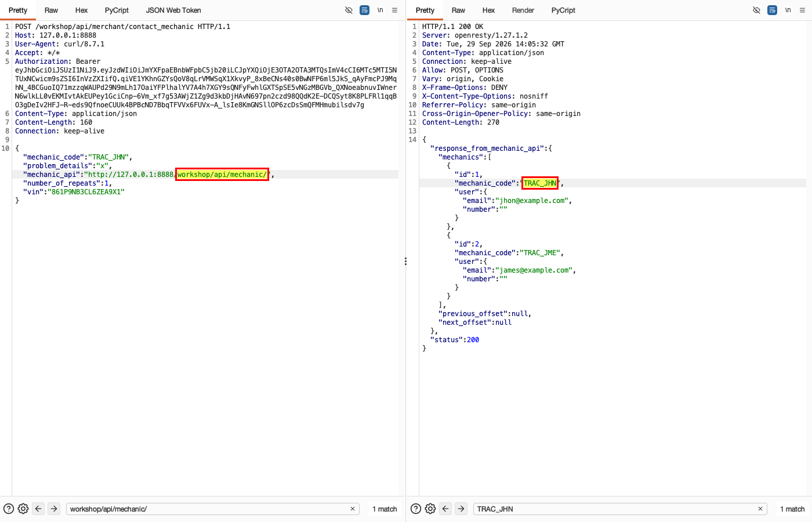812x522 pixels.
Task: Click the vin value 861P9NB3CL6ZEA9X1
Action: tap(86, 192)
